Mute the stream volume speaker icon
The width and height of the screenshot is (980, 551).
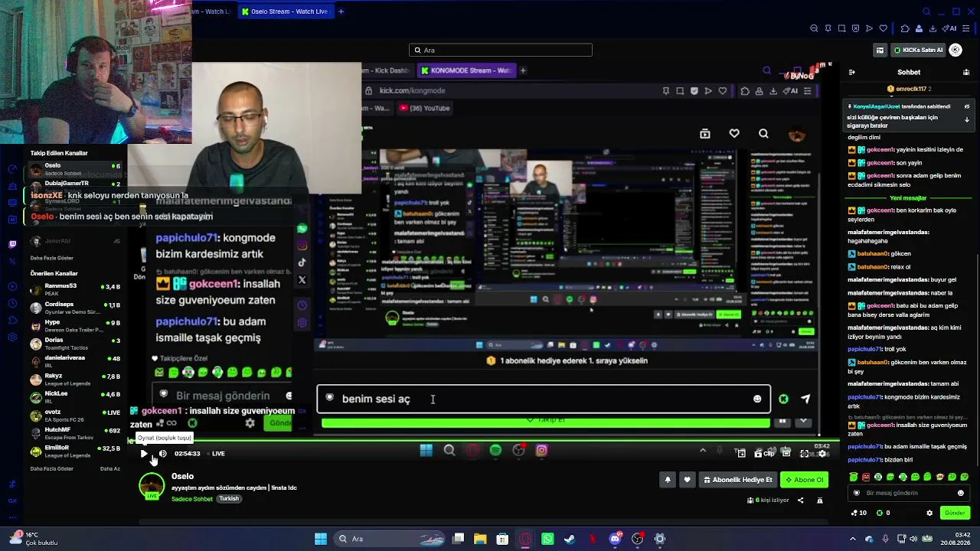pos(162,454)
